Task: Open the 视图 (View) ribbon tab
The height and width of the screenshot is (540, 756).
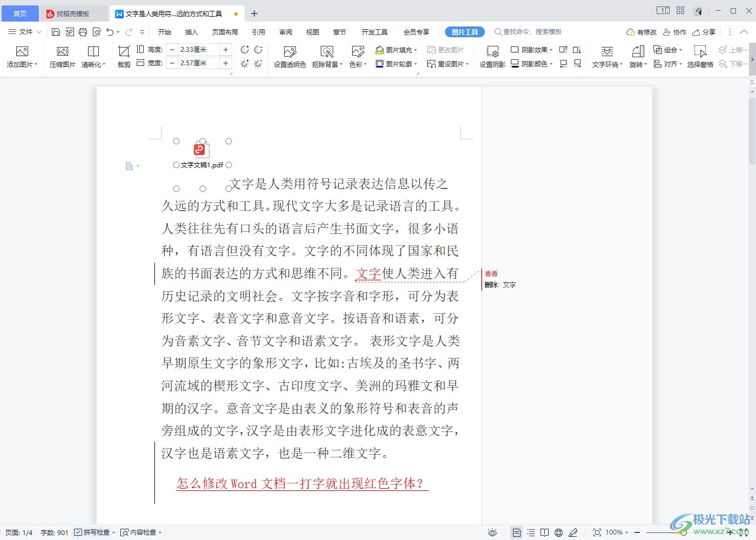Action: tap(313, 32)
